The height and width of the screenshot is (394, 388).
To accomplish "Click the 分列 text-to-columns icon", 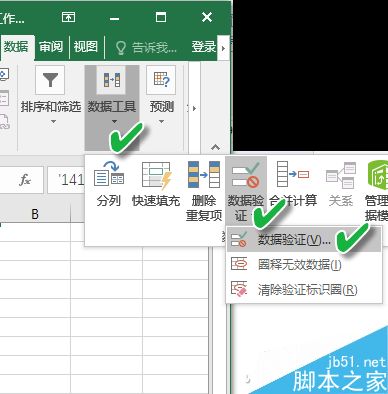I will 108,174.
